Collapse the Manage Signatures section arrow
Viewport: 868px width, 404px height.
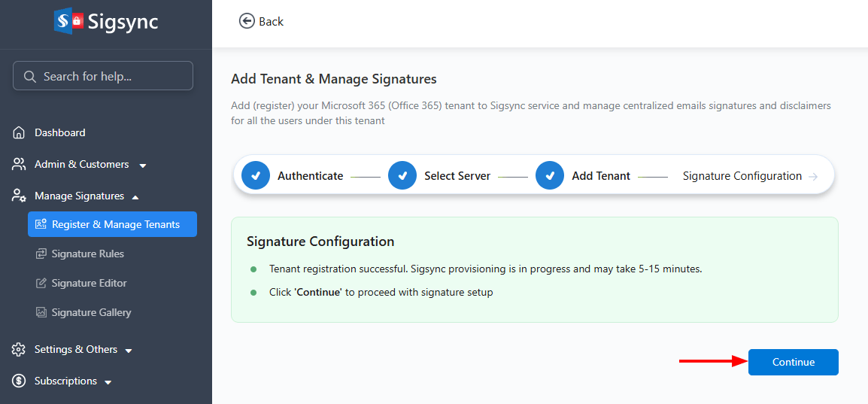click(x=135, y=197)
